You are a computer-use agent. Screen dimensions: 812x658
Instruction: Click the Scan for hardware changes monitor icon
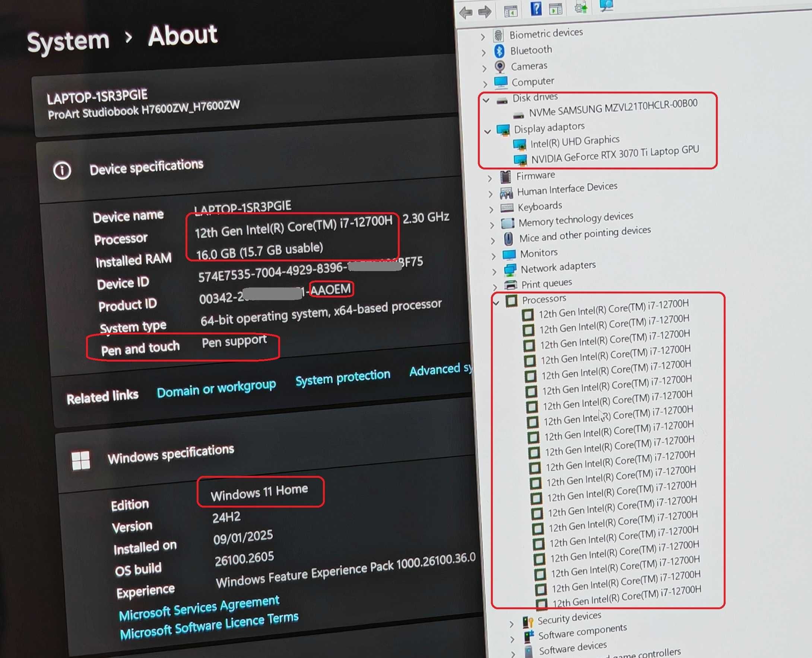[x=606, y=5]
